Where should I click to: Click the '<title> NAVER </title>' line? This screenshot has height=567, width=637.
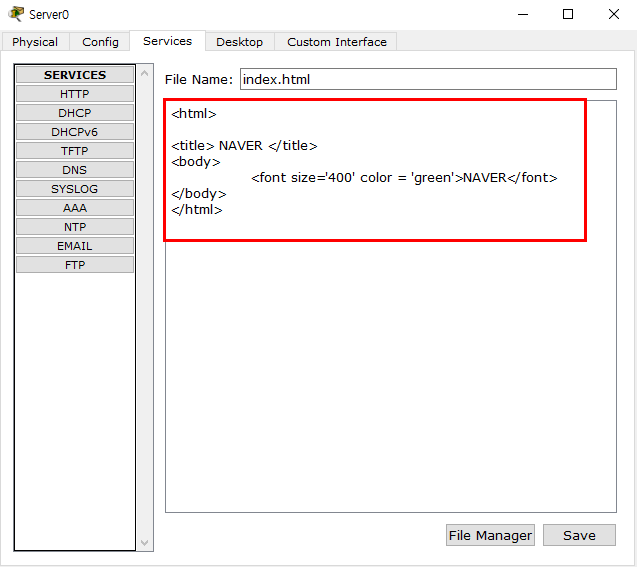pyautogui.click(x=244, y=145)
